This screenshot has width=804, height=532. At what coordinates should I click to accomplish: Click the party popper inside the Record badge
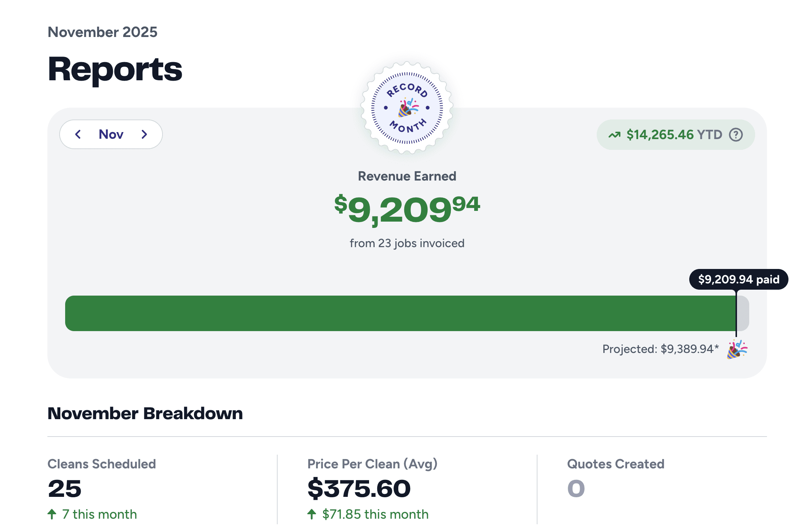408,108
